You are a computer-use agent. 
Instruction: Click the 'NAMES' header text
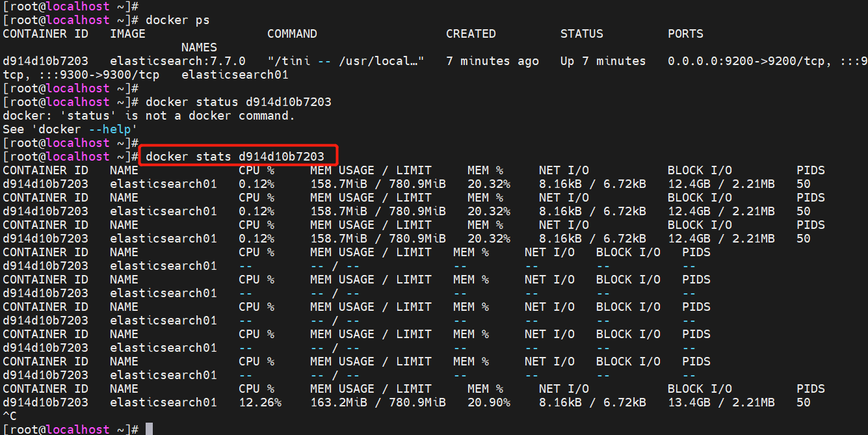click(199, 47)
